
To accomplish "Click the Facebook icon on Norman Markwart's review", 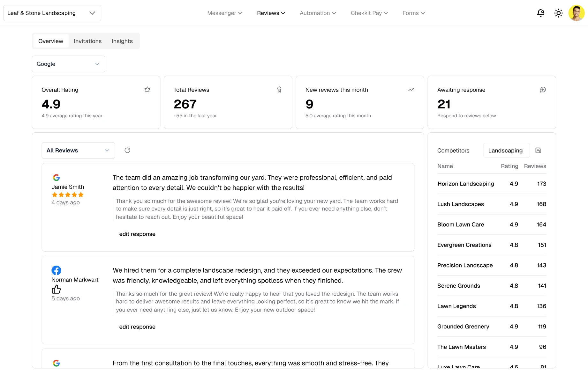I will tap(56, 270).
